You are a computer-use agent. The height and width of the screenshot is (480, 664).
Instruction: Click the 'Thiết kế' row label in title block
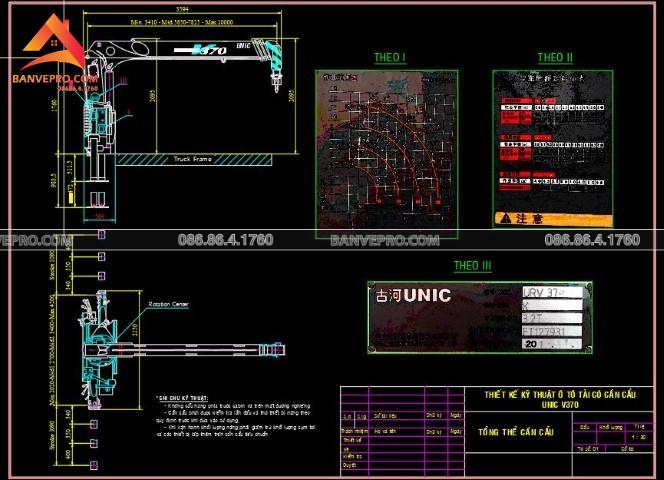352,440
